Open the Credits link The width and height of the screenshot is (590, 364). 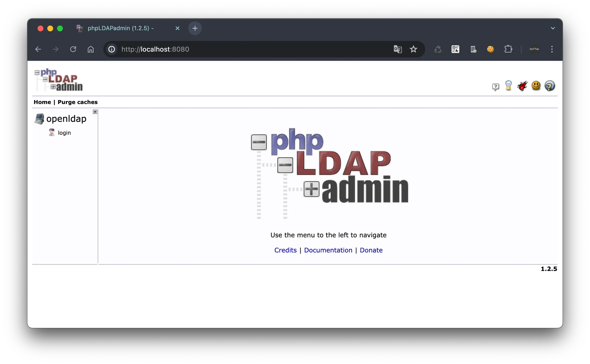285,250
